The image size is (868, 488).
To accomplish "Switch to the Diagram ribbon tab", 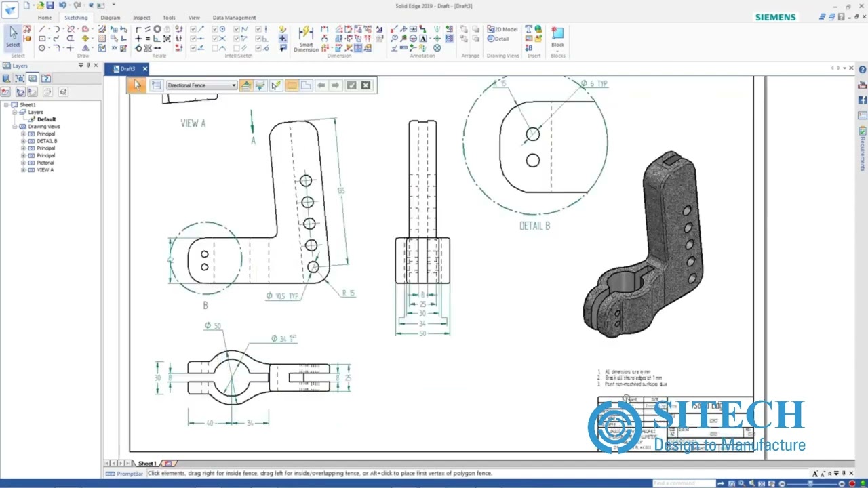I will [110, 18].
